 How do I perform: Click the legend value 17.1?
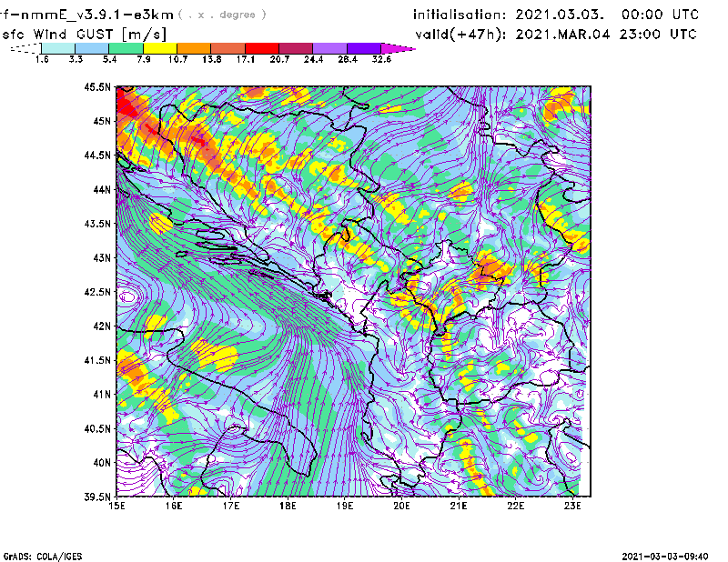click(x=246, y=59)
